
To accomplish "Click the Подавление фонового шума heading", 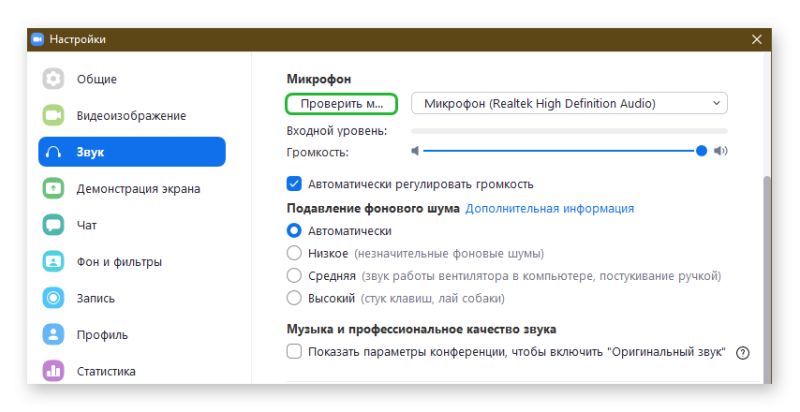I will [x=373, y=209].
